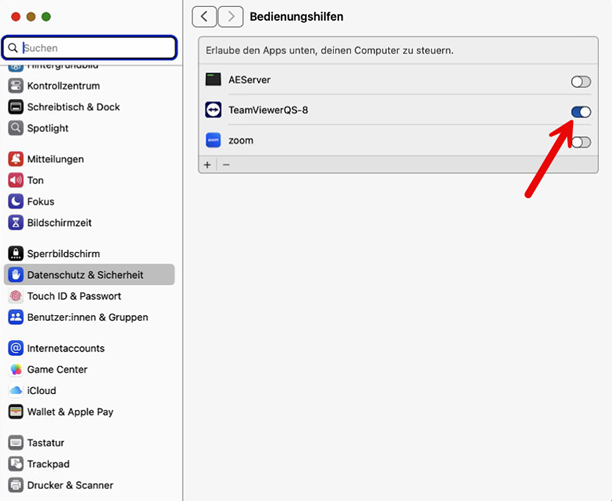Open Sperrbildschirm settings pane

[x=63, y=254]
